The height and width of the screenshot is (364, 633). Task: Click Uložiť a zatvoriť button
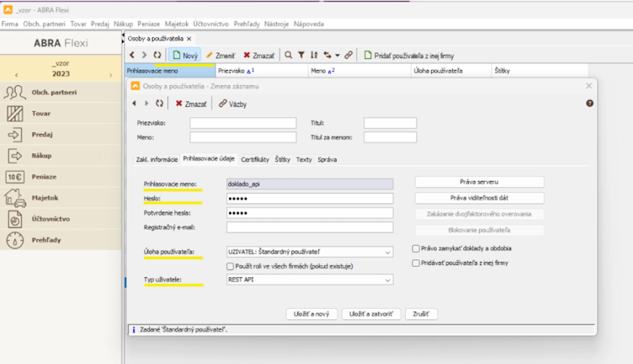pyautogui.click(x=371, y=314)
